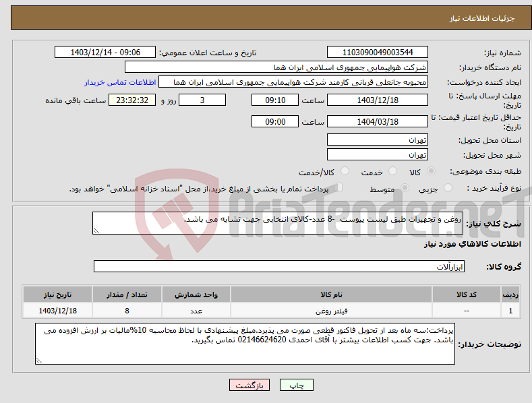Click price validity date 1404/03/18 field

378,121
